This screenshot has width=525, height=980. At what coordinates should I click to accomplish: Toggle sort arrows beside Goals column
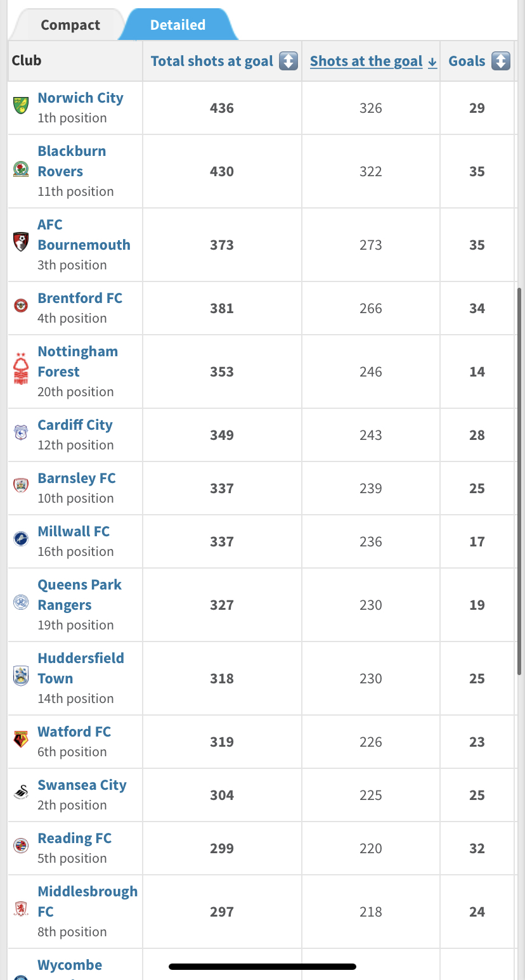[x=501, y=61]
